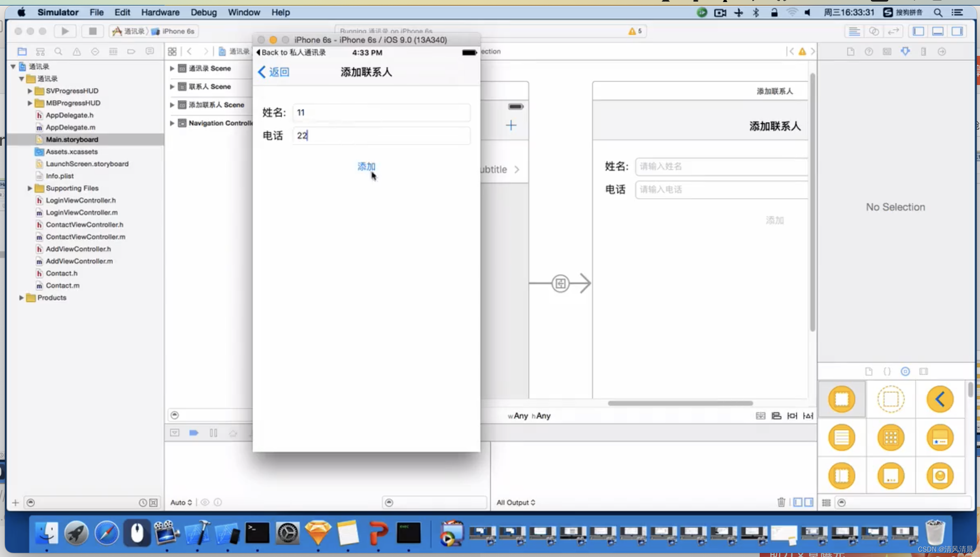Select Collection View Controller object in library
The width and height of the screenshot is (980, 557).
(x=891, y=437)
